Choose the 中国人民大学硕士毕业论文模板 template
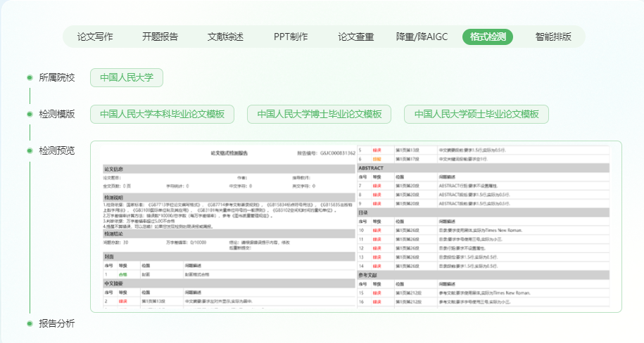This screenshot has width=644, height=343. [x=476, y=114]
